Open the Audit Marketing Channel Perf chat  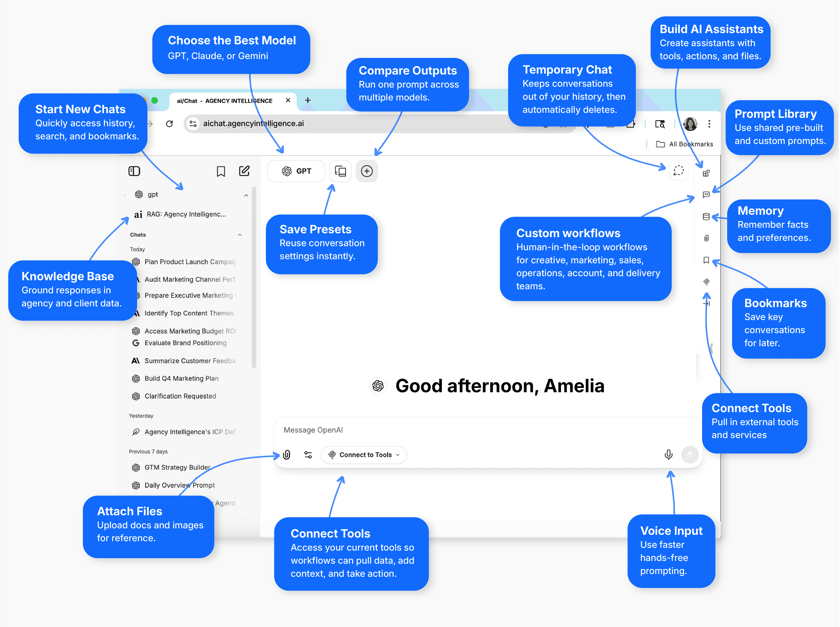[x=184, y=279]
